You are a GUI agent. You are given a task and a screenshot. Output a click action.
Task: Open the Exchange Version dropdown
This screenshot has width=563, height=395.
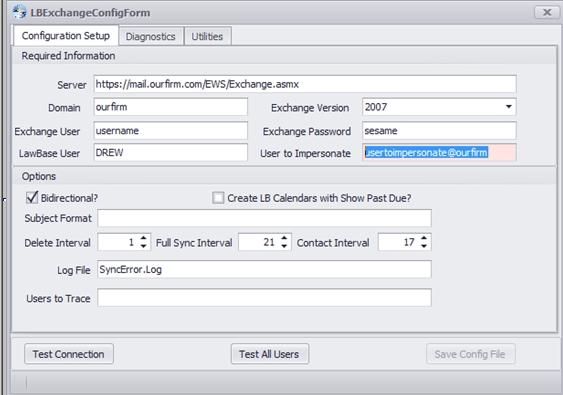pos(508,107)
